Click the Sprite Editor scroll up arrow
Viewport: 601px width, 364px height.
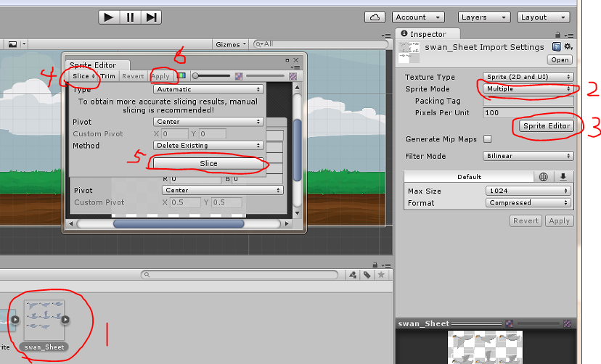tap(297, 87)
